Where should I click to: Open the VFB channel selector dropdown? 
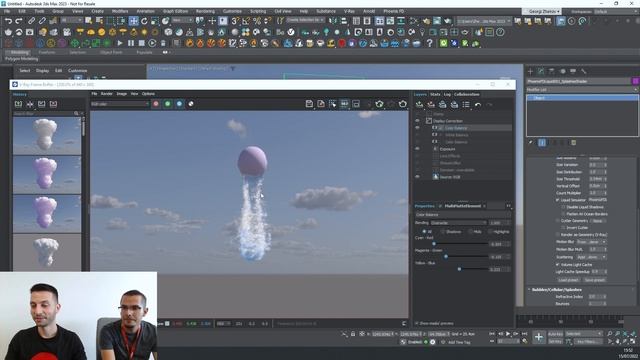[x=120, y=104]
